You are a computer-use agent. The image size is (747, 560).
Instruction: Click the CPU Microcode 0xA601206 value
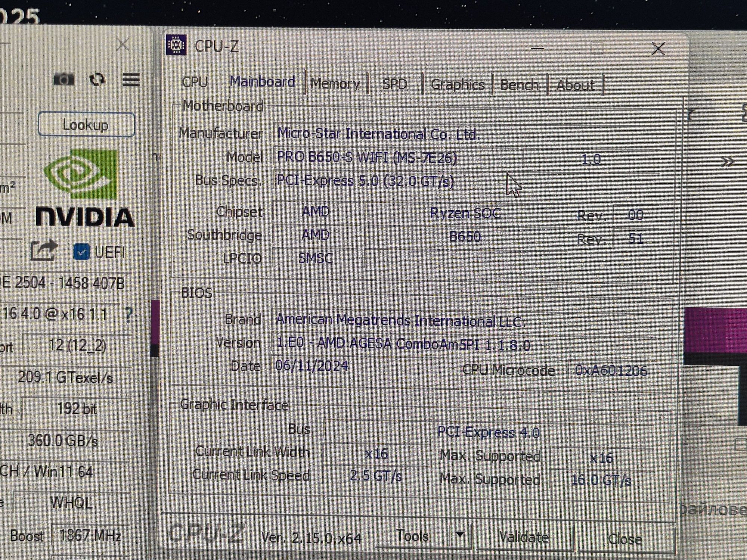click(x=612, y=370)
